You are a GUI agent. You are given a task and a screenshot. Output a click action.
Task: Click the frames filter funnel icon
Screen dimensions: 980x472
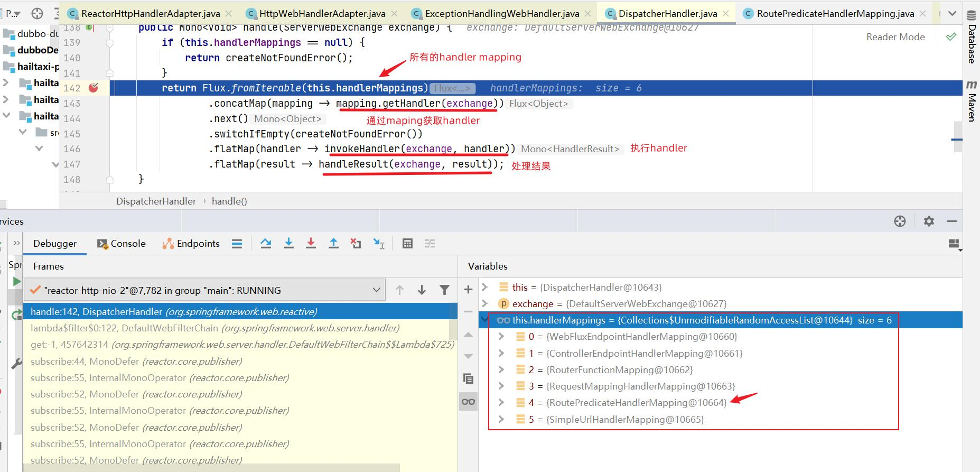[444, 290]
